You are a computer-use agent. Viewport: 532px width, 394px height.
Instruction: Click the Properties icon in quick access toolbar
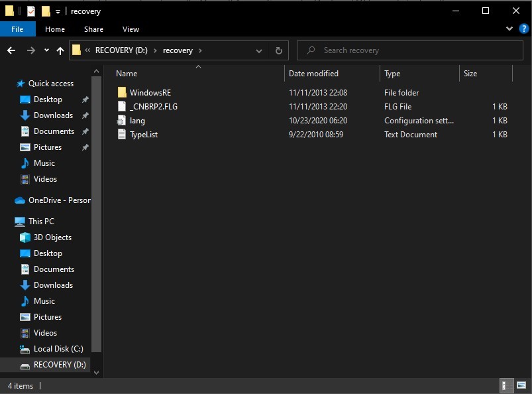(x=31, y=11)
